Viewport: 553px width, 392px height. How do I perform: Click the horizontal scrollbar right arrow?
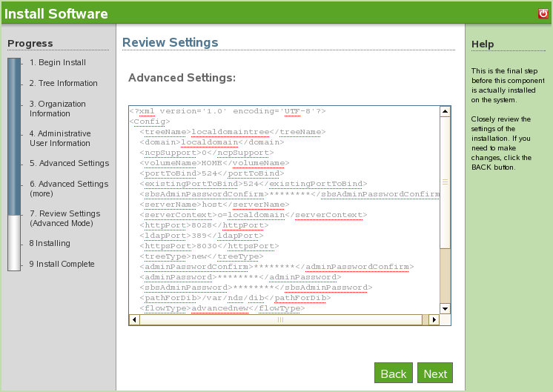(x=434, y=319)
